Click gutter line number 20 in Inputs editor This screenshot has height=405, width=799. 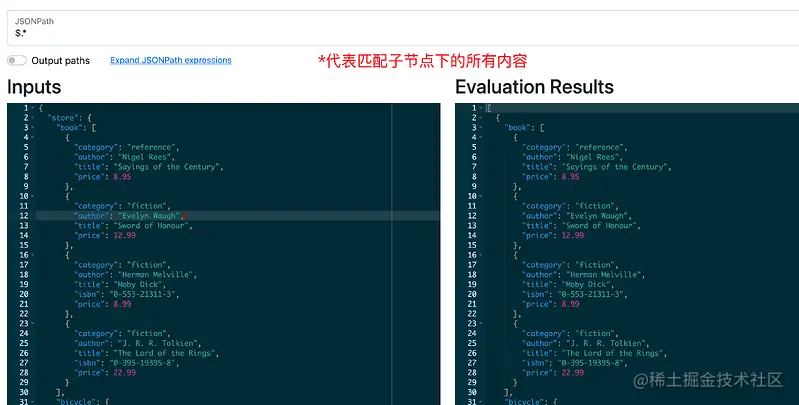tap(24, 294)
